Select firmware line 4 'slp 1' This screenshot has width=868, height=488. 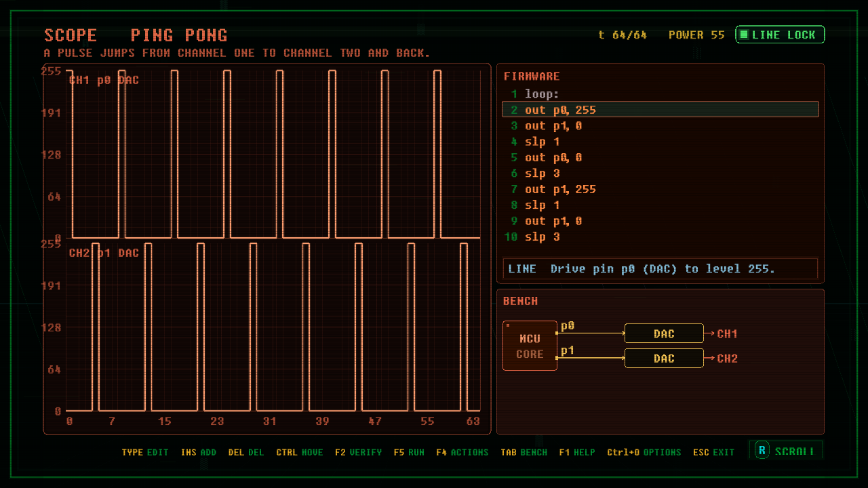(x=660, y=142)
